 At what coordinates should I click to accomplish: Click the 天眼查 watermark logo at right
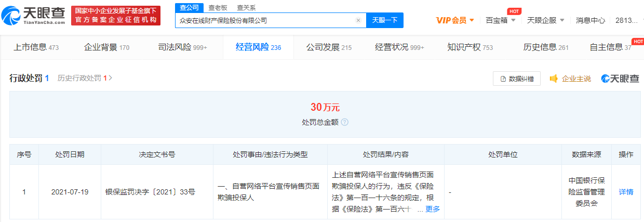point(620,79)
